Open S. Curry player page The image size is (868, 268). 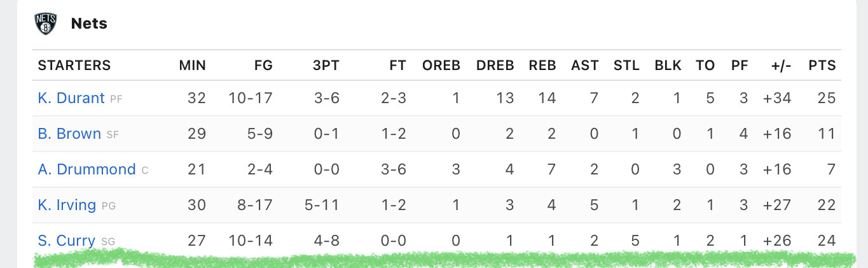pos(67,241)
